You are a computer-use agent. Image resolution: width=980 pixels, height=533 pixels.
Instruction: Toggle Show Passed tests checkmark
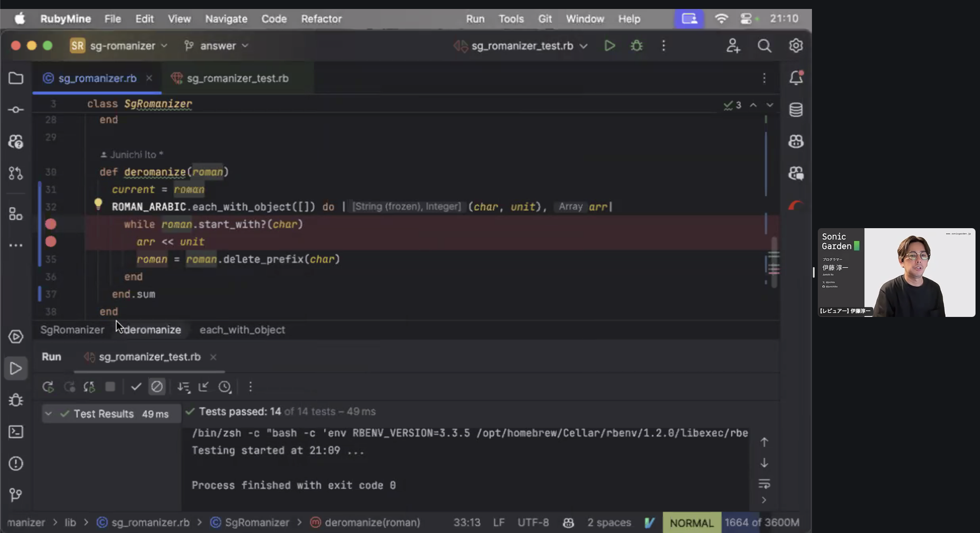tap(136, 387)
